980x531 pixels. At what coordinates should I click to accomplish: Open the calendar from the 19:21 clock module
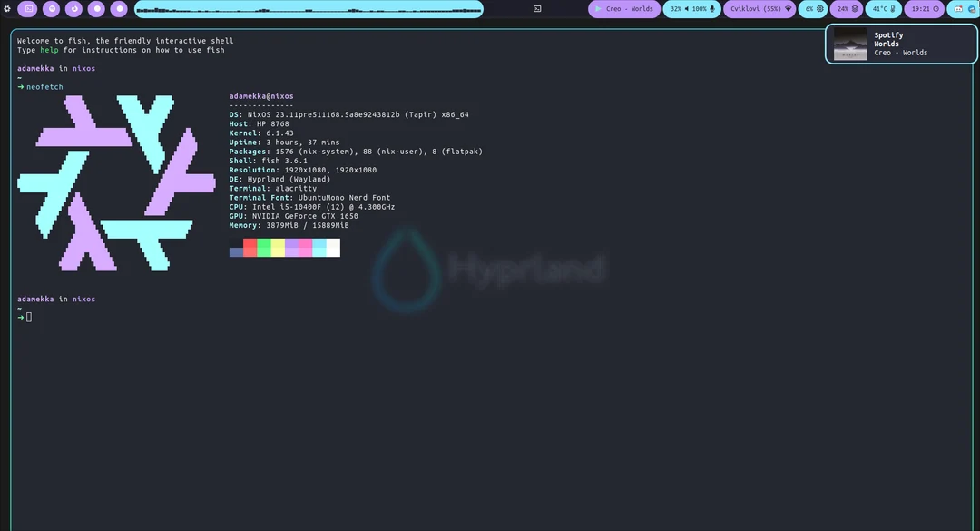point(924,8)
